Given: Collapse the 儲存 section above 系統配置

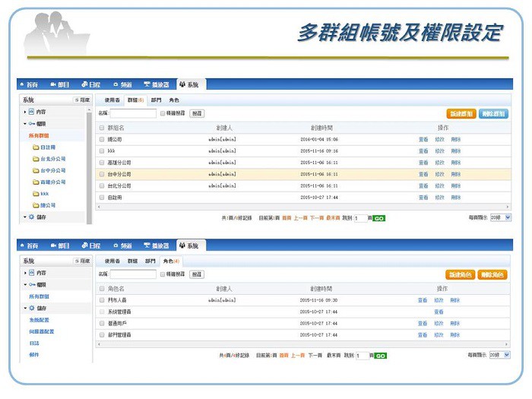Looking at the screenshot, I should [25, 308].
